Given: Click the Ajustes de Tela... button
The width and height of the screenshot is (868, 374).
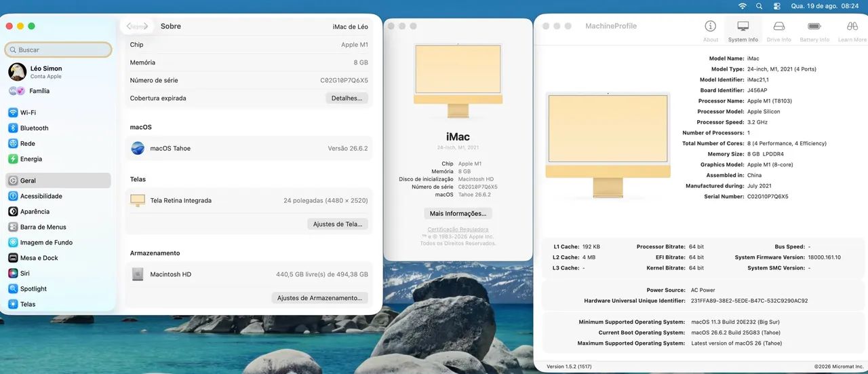Looking at the screenshot, I should (338, 224).
